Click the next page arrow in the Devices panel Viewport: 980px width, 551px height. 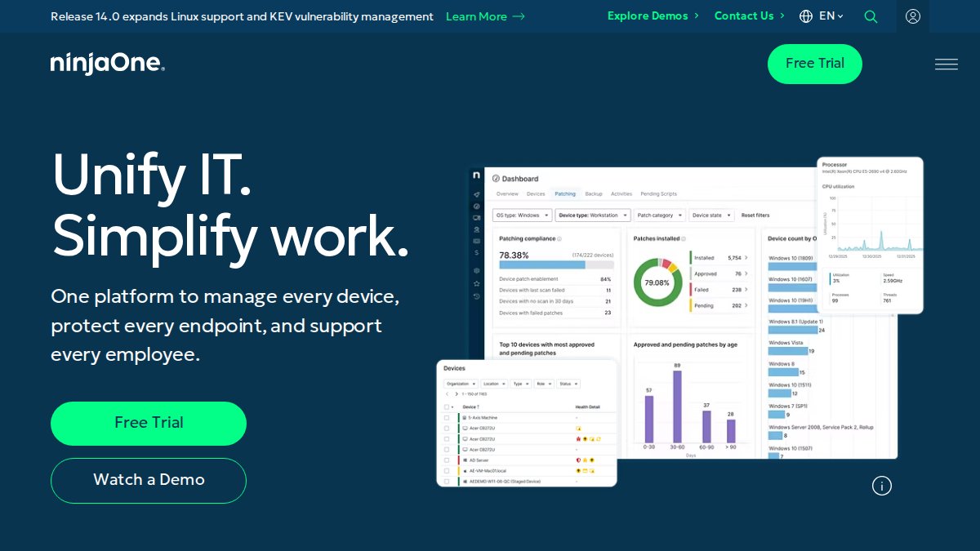click(x=457, y=394)
